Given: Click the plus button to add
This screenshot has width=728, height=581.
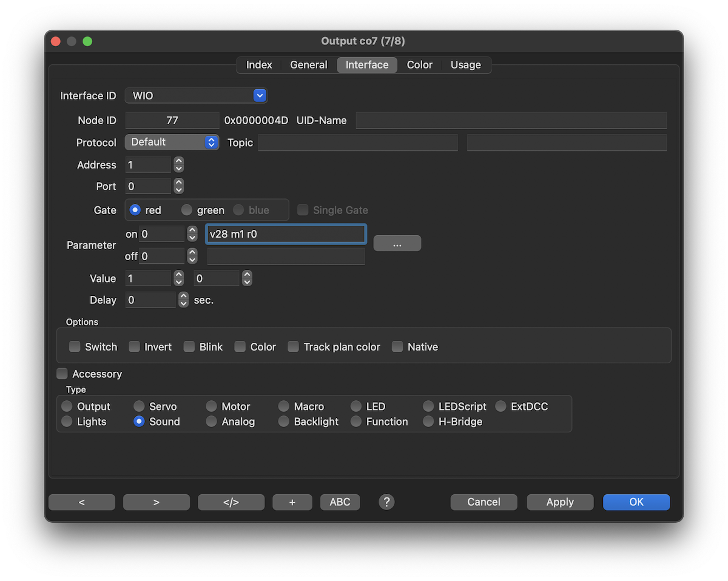Looking at the screenshot, I should click(x=292, y=502).
